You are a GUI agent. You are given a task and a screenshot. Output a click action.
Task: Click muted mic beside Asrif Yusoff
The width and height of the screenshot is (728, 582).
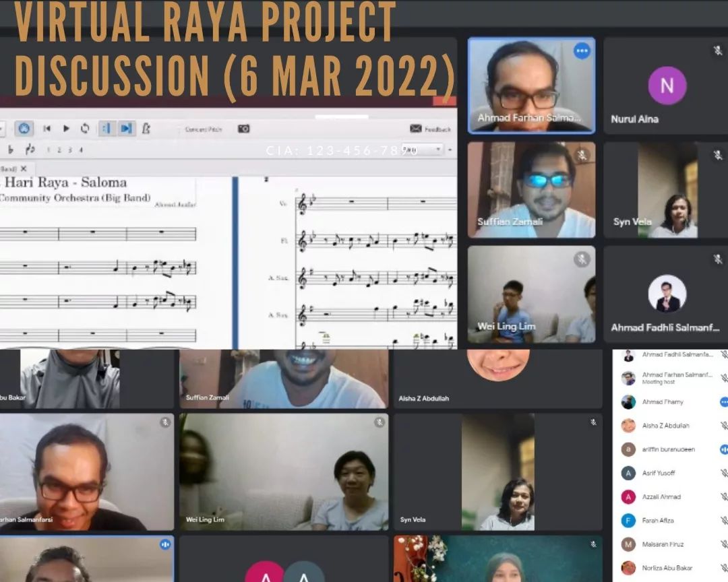(724, 472)
